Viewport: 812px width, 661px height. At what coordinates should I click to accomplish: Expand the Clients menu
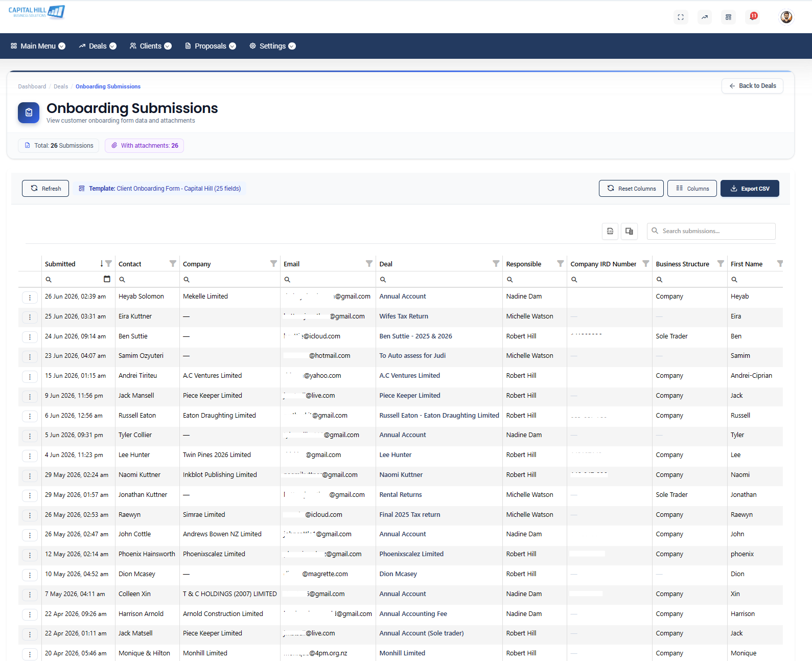[150, 46]
